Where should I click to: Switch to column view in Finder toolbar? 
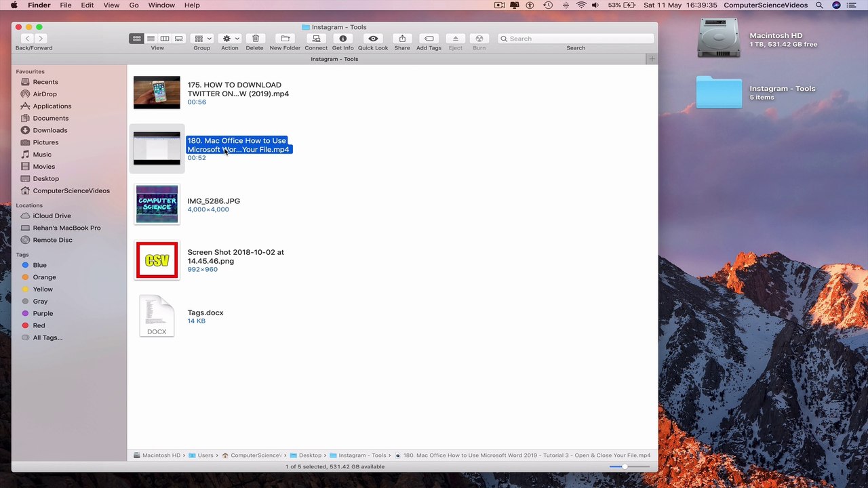(165, 39)
